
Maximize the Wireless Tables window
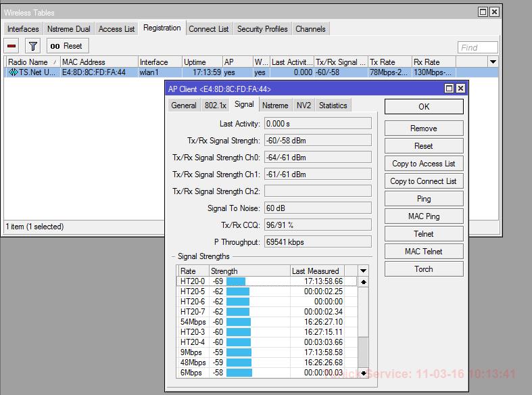click(x=483, y=12)
